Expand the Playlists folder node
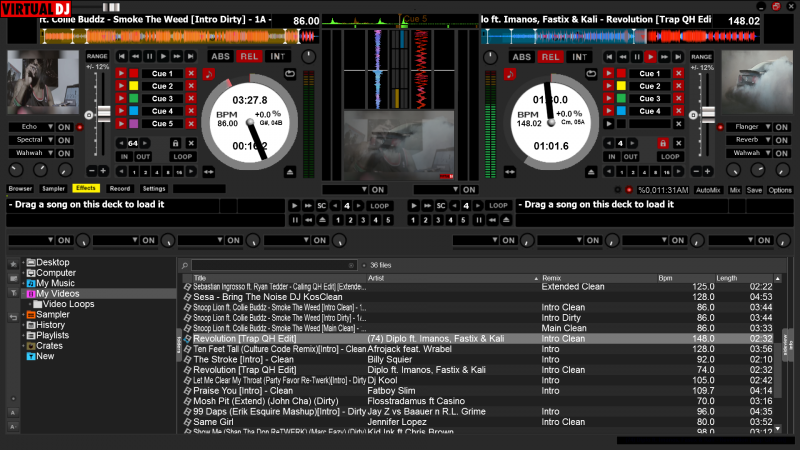 [23, 336]
